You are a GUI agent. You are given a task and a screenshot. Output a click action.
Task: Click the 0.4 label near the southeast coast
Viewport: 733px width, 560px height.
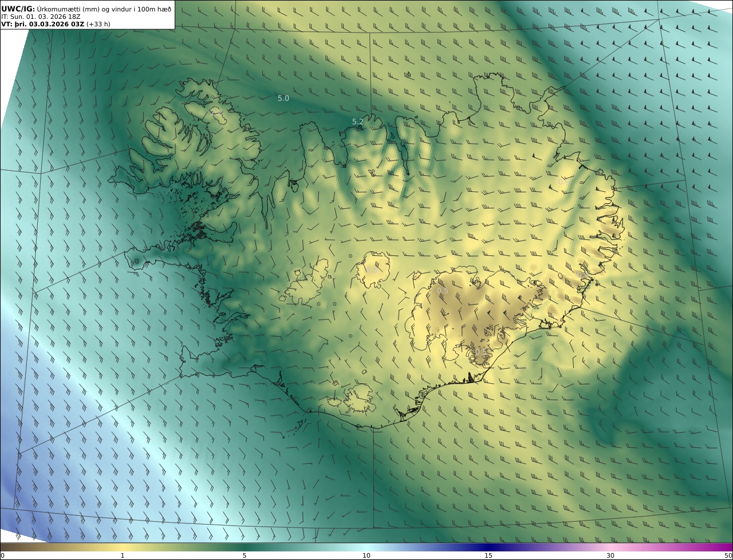pos(582,275)
